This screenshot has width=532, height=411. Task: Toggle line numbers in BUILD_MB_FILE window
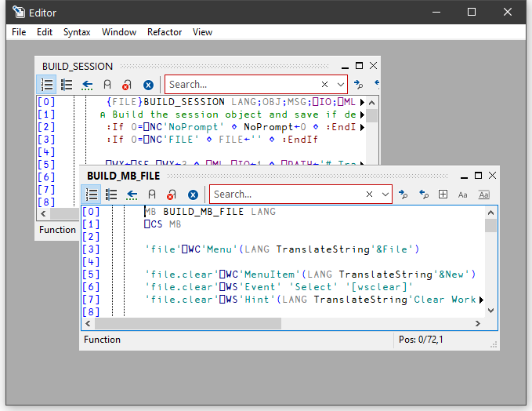tap(92, 195)
